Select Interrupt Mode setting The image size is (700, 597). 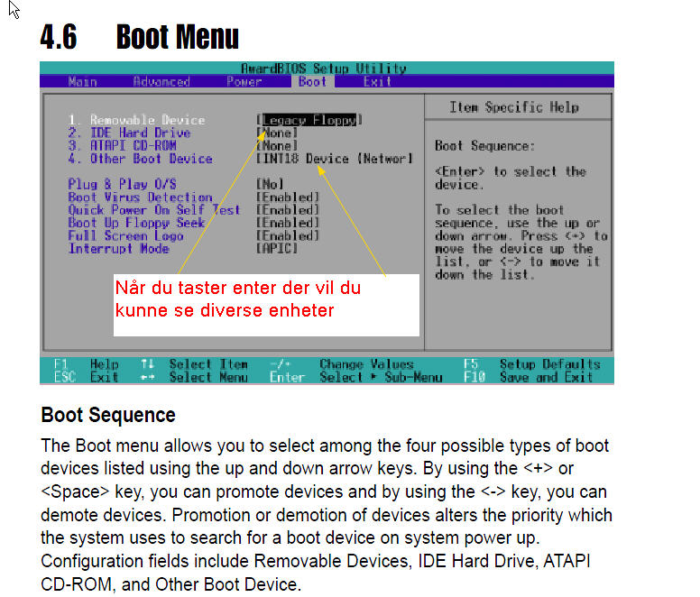[x=119, y=249]
